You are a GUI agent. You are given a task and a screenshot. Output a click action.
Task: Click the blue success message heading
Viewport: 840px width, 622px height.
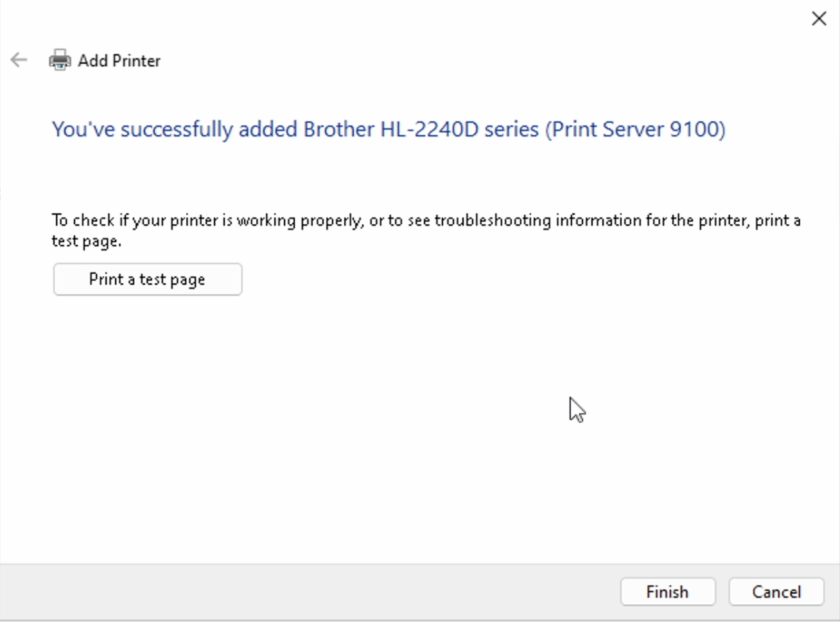point(388,129)
